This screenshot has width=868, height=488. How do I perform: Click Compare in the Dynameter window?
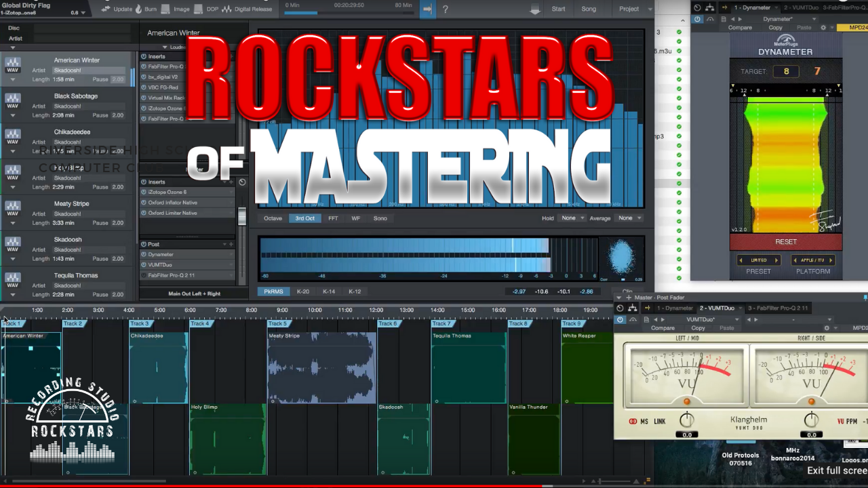pos(740,28)
